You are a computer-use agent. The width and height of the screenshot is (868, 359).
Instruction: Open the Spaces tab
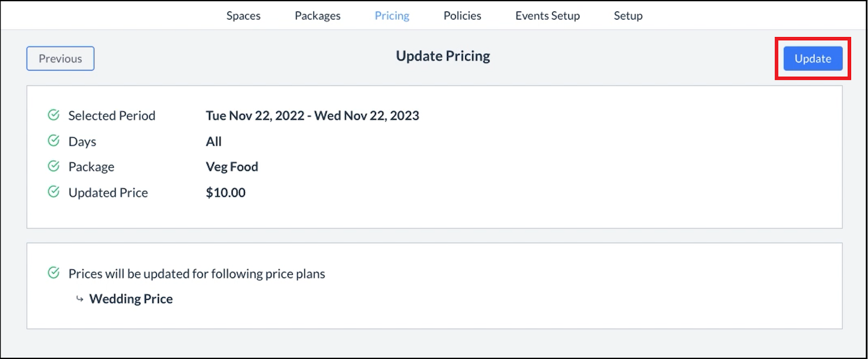[243, 16]
